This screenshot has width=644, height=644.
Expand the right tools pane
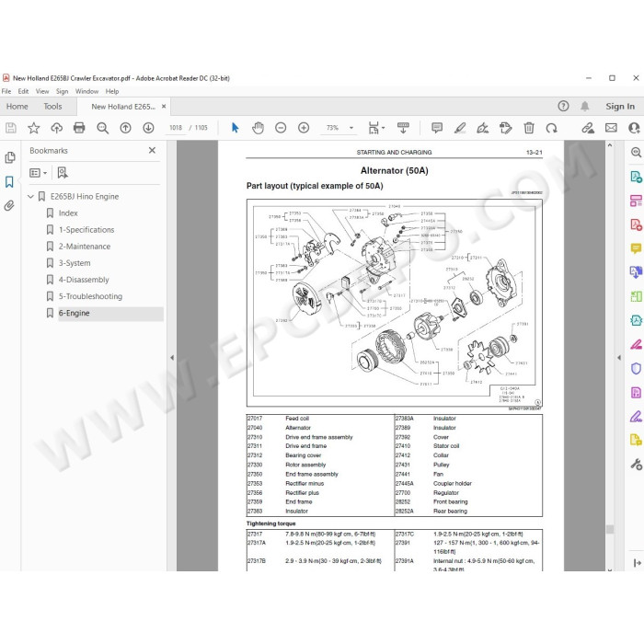[x=637, y=563]
